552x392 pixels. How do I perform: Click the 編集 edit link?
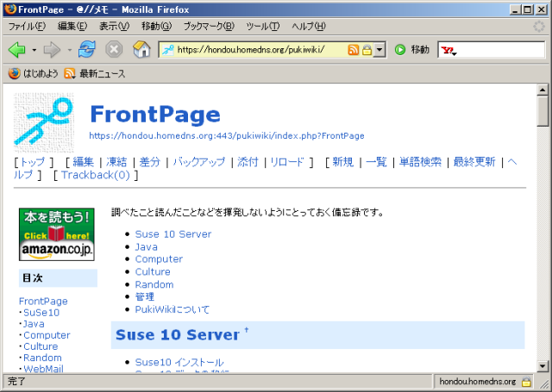pyautogui.click(x=84, y=162)
